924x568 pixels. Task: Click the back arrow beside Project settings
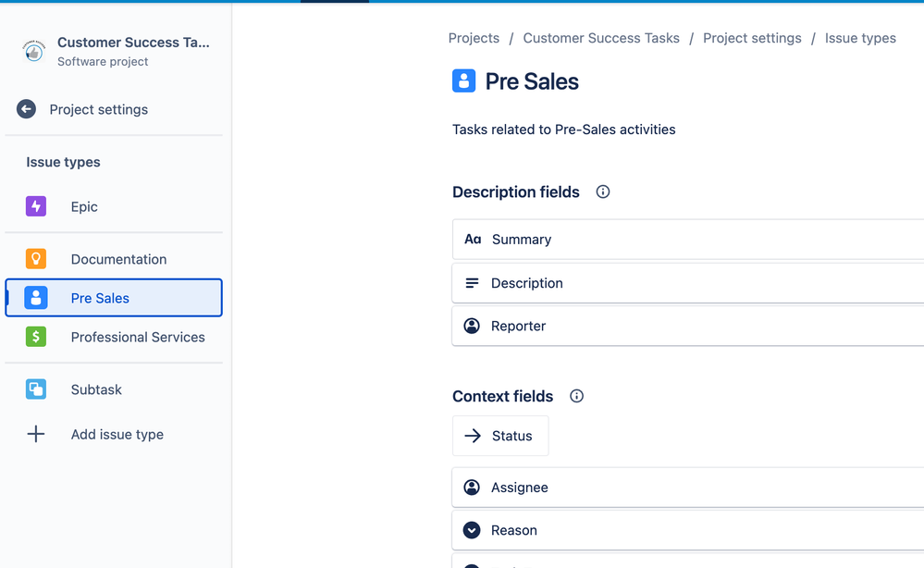(26, 109)
